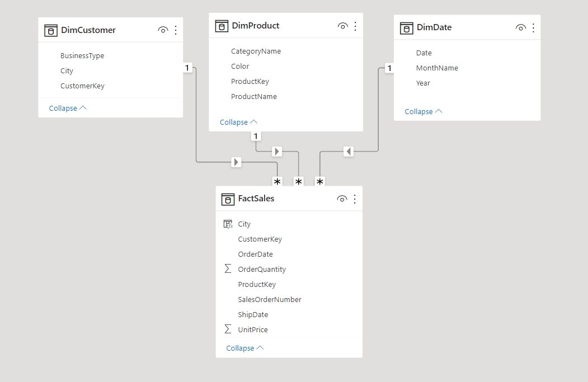Image resolution: width=588 pixels, height=382 pixels.
Task: Open DimCustomer table more options menu
Action: tap(176, 30)
